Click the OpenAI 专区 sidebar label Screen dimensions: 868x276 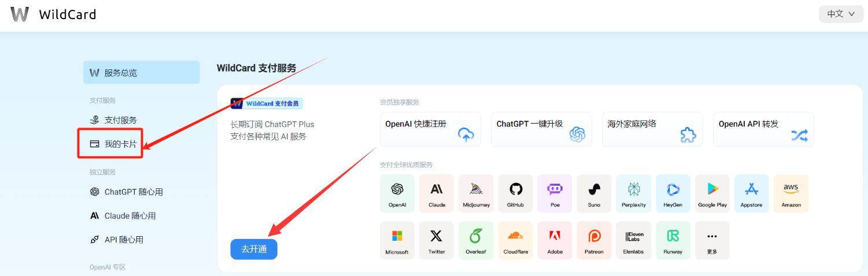click(108, 267)
